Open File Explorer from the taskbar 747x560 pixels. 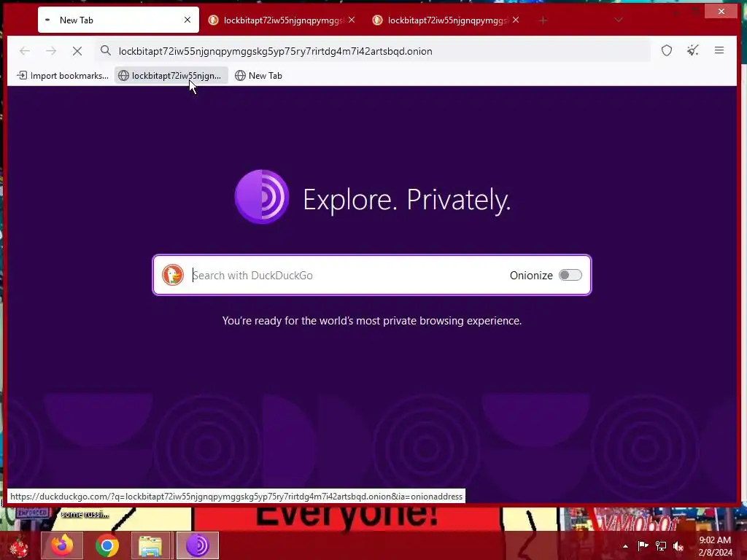point(150,545)
